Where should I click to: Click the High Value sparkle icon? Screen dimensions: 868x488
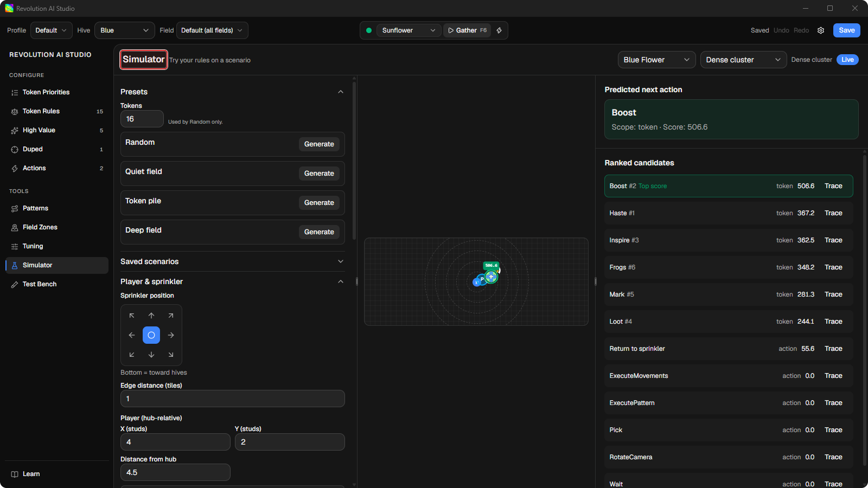tap(15, 131)
